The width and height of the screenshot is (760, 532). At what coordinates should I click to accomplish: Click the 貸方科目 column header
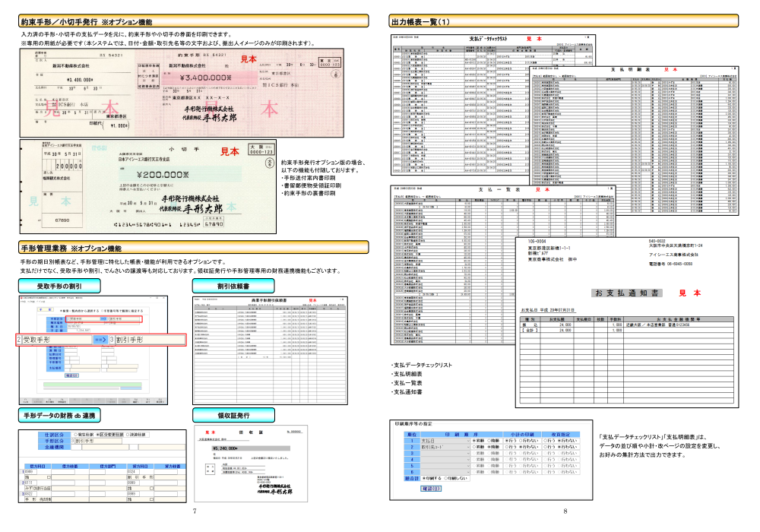click(x=140, y=466)
